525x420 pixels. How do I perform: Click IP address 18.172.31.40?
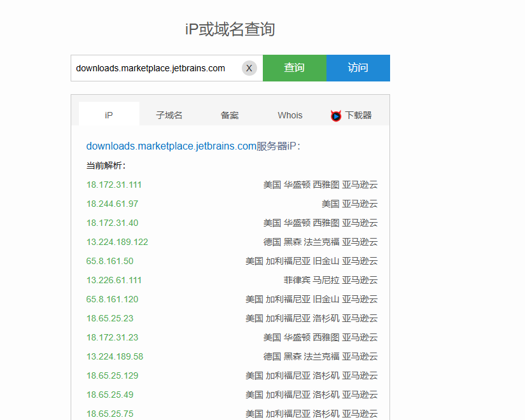(112, 223)
